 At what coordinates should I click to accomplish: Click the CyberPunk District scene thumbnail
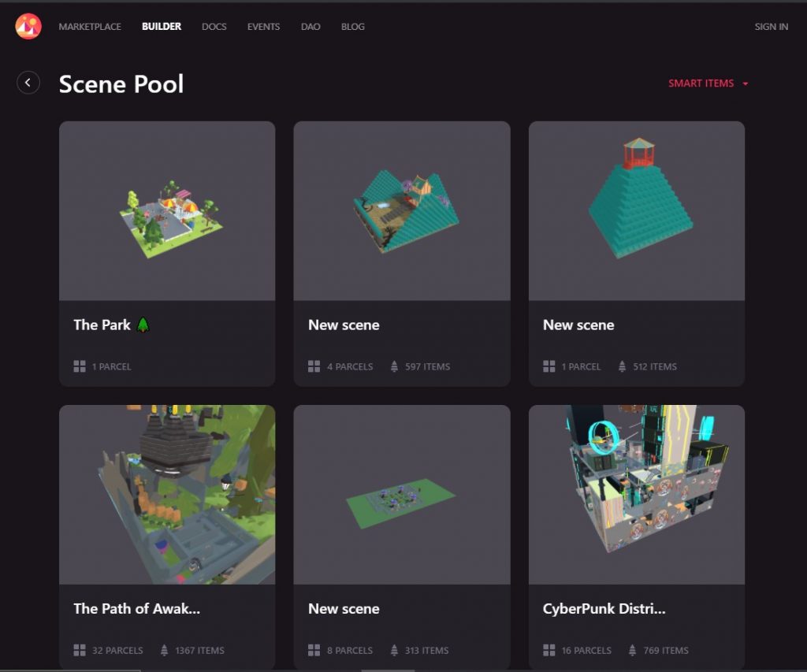point(637,495)
